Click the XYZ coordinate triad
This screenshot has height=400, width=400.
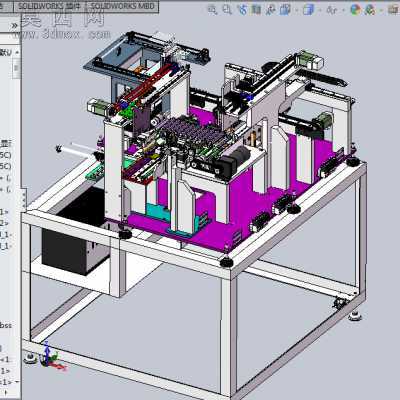[52, 357]
